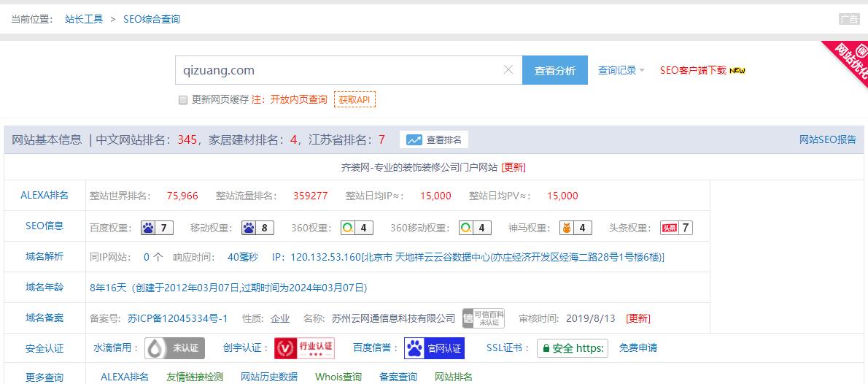Click 更新 next to site title
Viewport: 868px width, 384px height.
pos(514,167)
